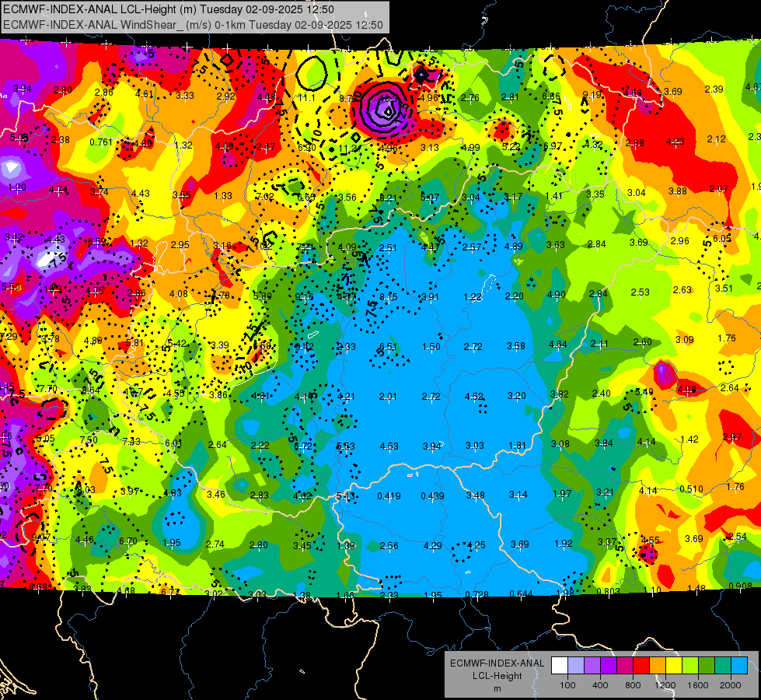The height and width of the screenshot is (700, 761).
Task: Click the wind shear value 9.07
Action: 40,537
